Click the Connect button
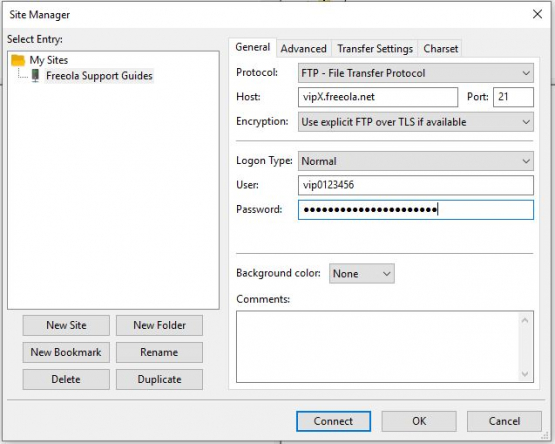Screen dimensions: 555x444 333,421
